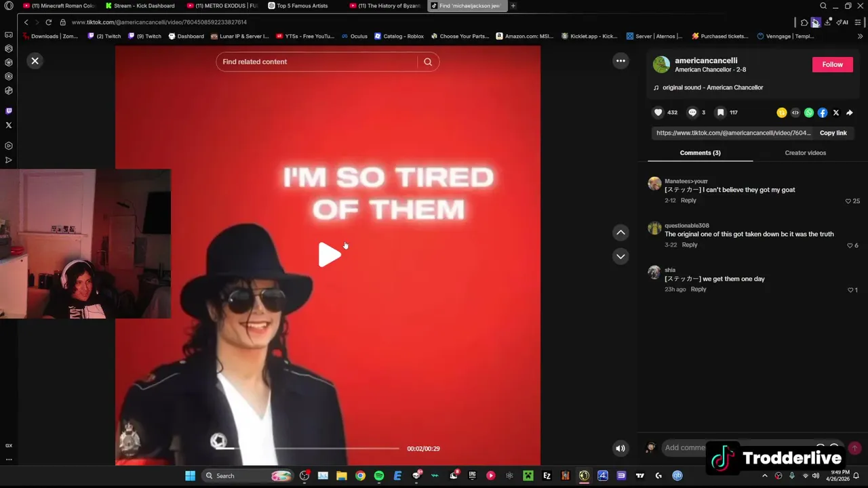Like questionable308's comment

(850, 245)
